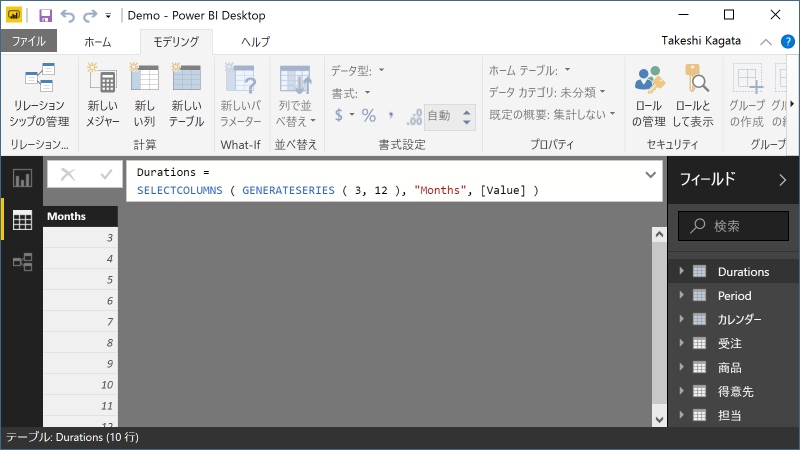The image size is (800, 450).
Task: Expand the 得意先 table
Action: (x=682, y=391)
